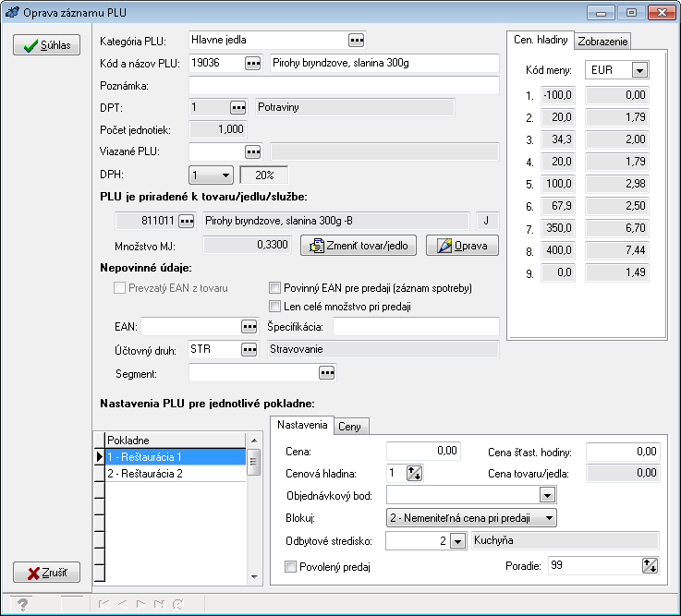The image size is (681, 616).
Task: Click the Pokladne column header
Action: 176,441
